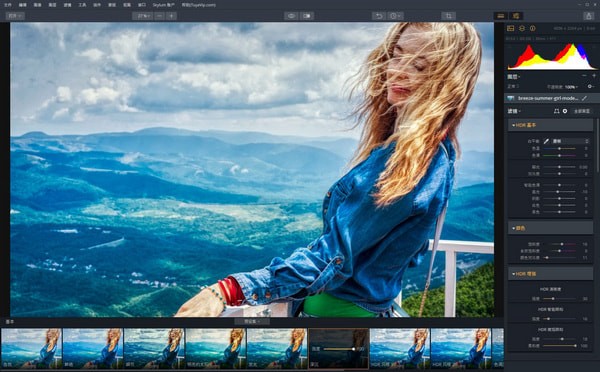The height and width of the screenshot is (372, 600).
Task: Open the Skylum account menu
Action: (x=163, y=5)
